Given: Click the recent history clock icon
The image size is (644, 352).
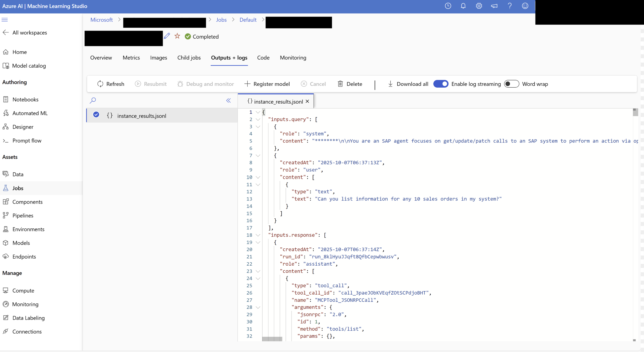Looking at the screenshot, I should click(x=448, y=6).
